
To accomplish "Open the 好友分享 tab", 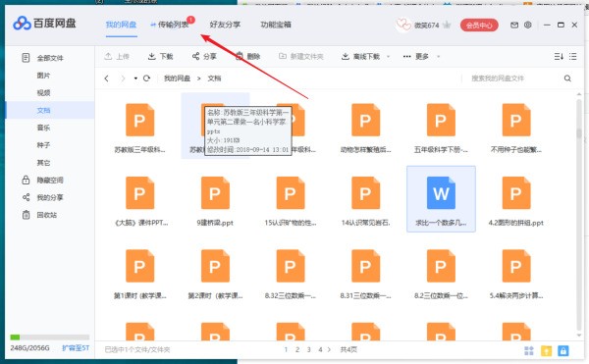I will point(225,25).
